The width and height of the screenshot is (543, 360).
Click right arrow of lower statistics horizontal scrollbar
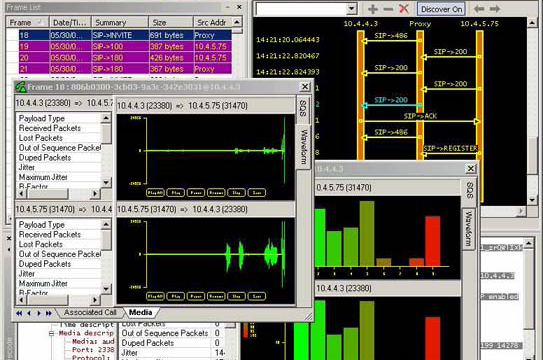pyautogui.click(x=95, y=299)
